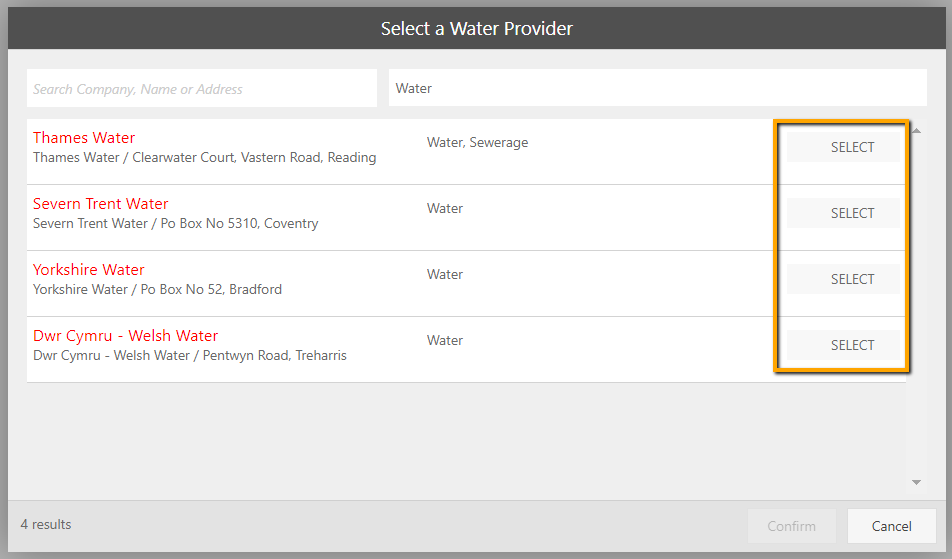Image resolution: width=952 pixels, height=559 pixels.
Task: Open the Dwr Cymru - Welsh Water link
Action: 125,336
